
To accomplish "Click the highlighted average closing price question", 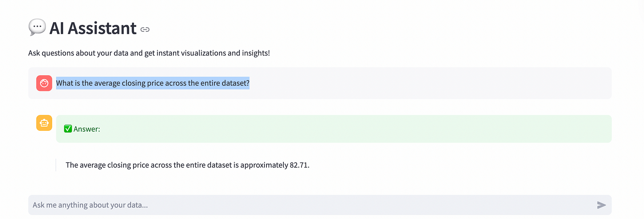I will pyautogui.click(x=153, y=83).
